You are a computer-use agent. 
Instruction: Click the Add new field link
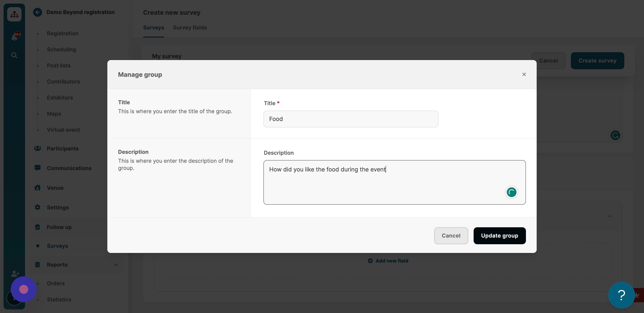(x=388, y=261)
